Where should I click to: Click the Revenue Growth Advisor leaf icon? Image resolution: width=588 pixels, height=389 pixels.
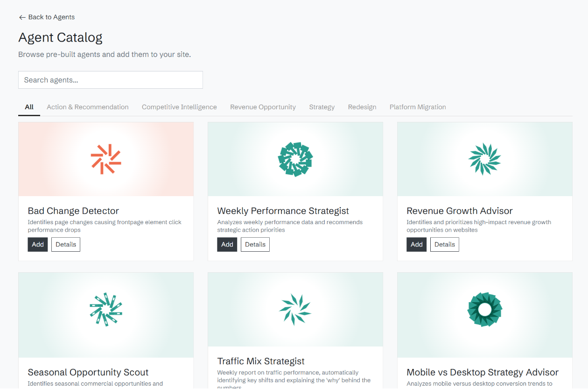485,159
